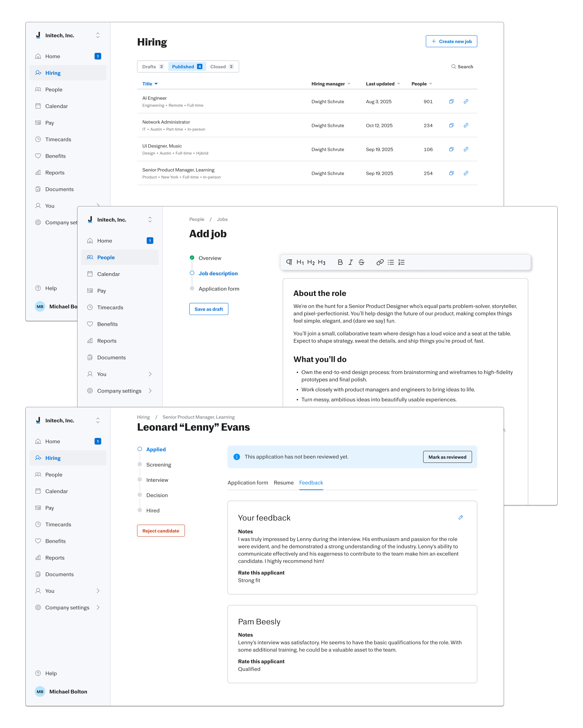Screen dimensions: 583x728
Task: Expand You in the Add job sidebar
Action: point(120,374)
